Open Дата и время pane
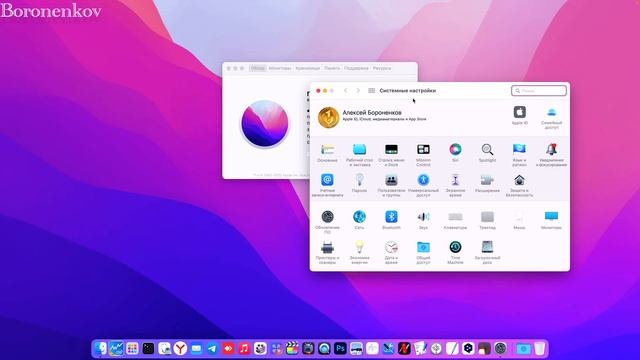 (391, 247)
